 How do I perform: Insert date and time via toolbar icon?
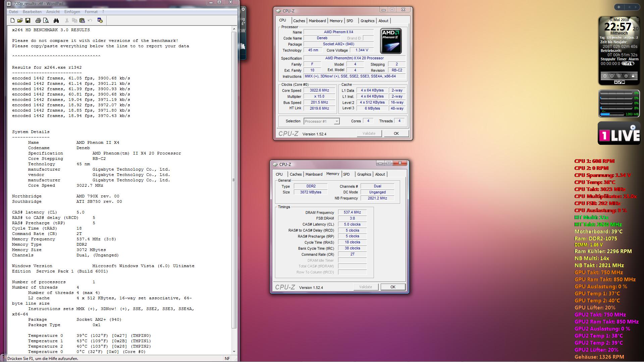(100, 20)
